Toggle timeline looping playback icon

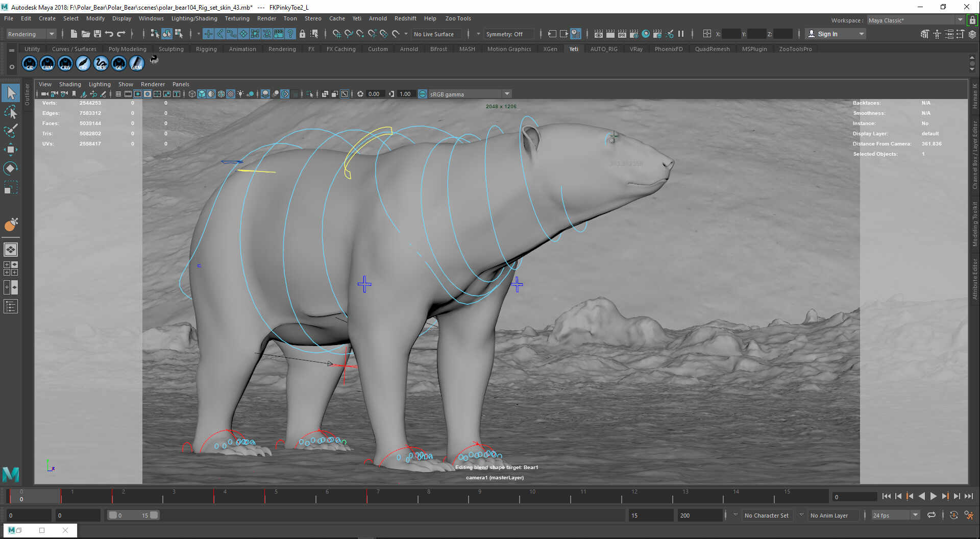[x=932, y=515]
